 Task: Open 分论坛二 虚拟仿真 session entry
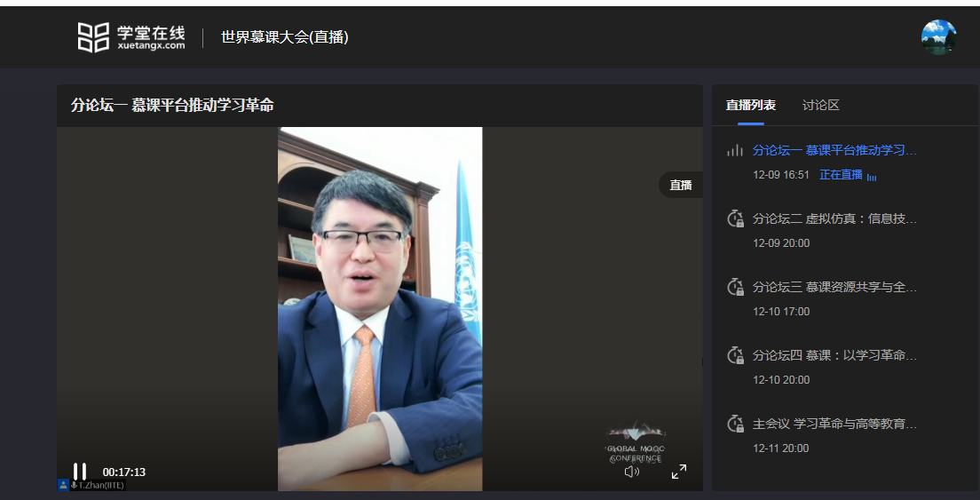click(834, 218)
